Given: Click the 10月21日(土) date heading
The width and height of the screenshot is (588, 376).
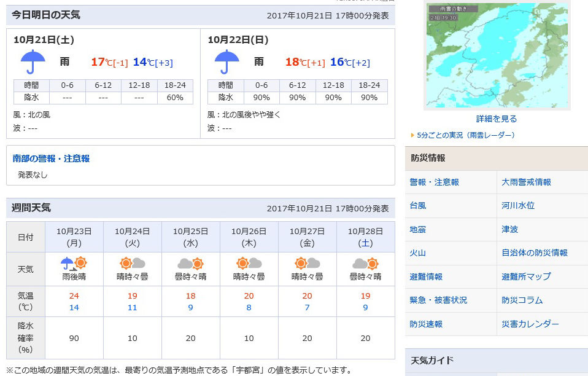Looking at the screenshot, I should pos(44,40).
